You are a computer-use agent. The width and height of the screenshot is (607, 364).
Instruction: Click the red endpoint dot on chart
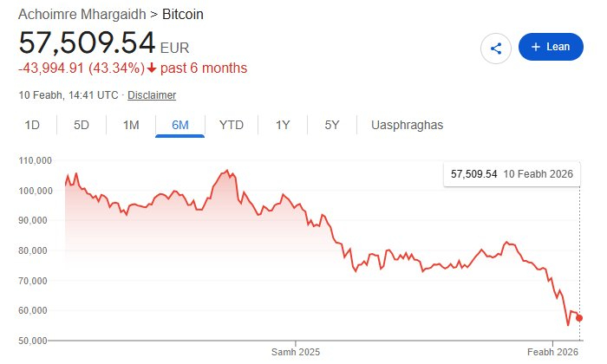click(x=579, y=318)
